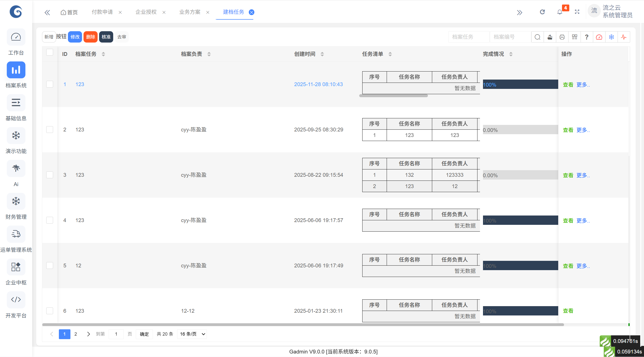Click the 100% progress bar of row 1

pos(520,84)
